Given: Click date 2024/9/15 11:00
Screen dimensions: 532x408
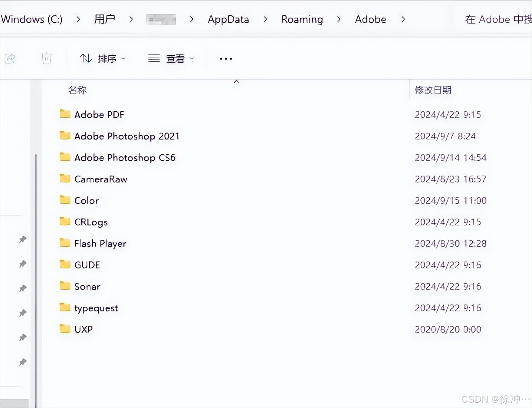Looking at the screenshot, I should (451, 201).
